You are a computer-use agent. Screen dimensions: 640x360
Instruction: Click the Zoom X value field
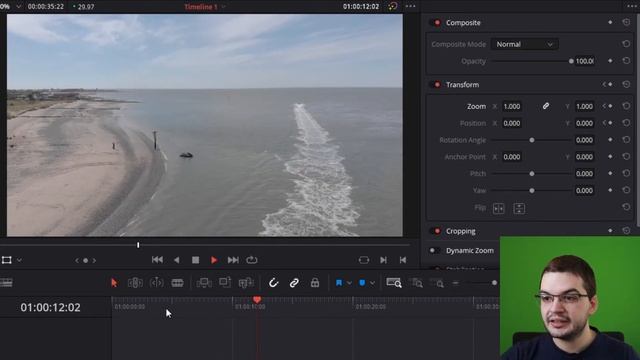(512, 106)
